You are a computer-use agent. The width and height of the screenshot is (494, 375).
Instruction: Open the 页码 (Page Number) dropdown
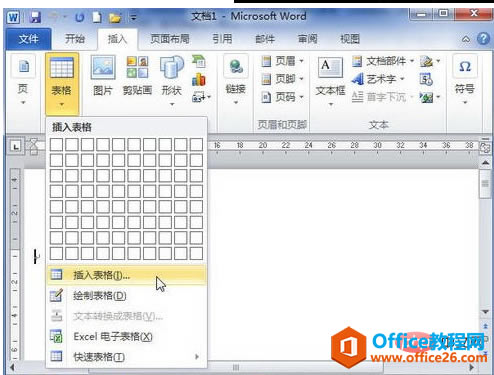pos(282,97)
